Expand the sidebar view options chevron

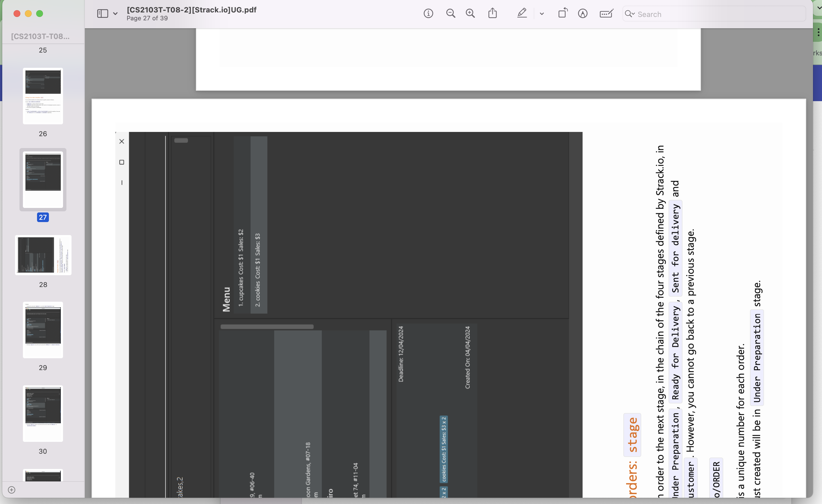click(115, 14)
